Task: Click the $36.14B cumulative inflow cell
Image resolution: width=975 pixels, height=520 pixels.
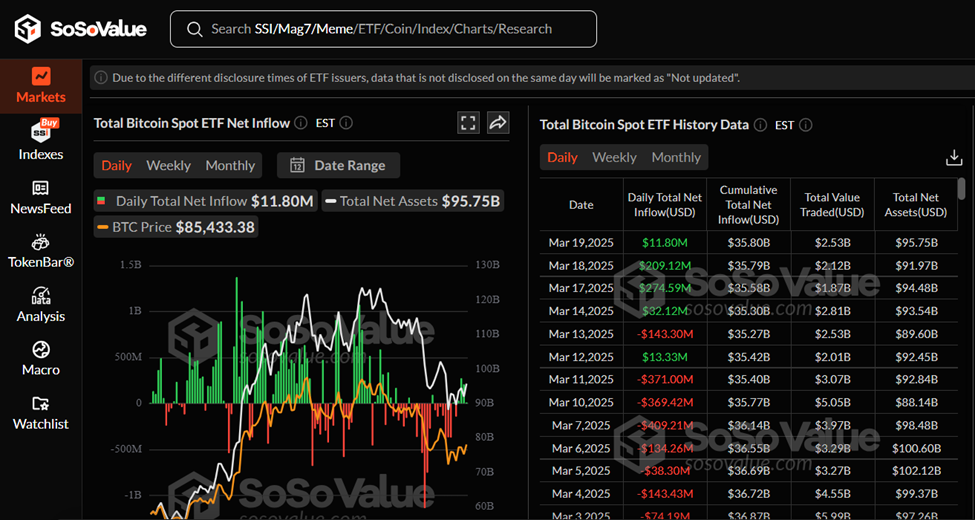Action: [x=749, y=425]
